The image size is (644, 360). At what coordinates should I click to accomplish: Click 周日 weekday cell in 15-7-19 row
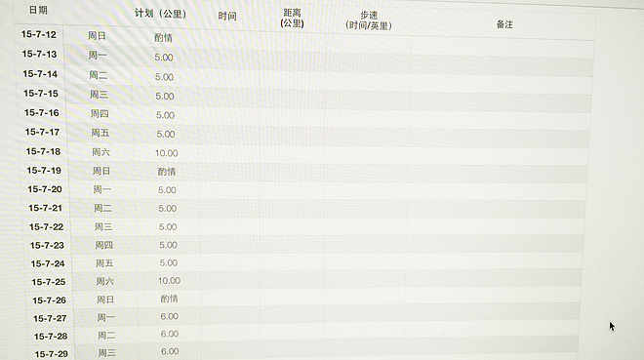click(101, 171)
